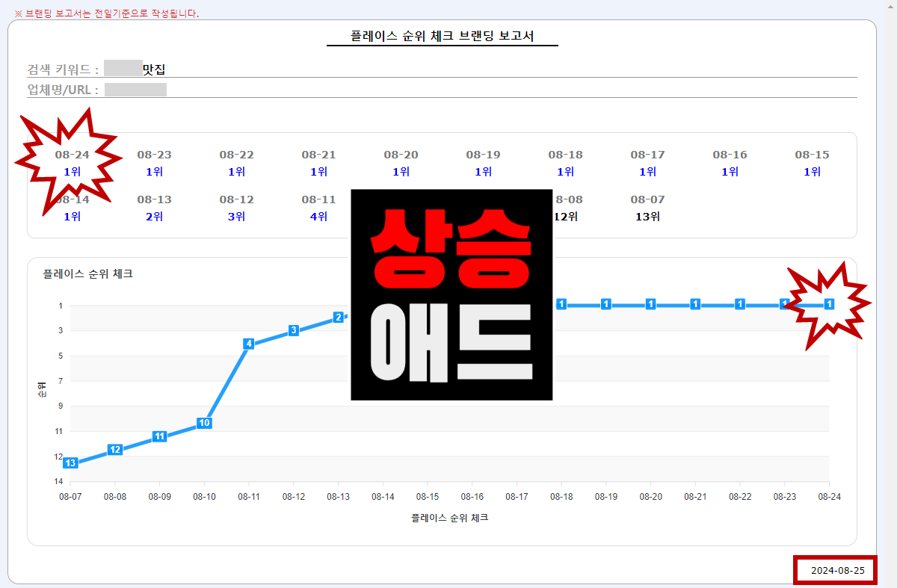Image resolution: width=897 pixels, height=588 pixels.
Task: Click the y-axis tick label 5
Action: (61, 356)
